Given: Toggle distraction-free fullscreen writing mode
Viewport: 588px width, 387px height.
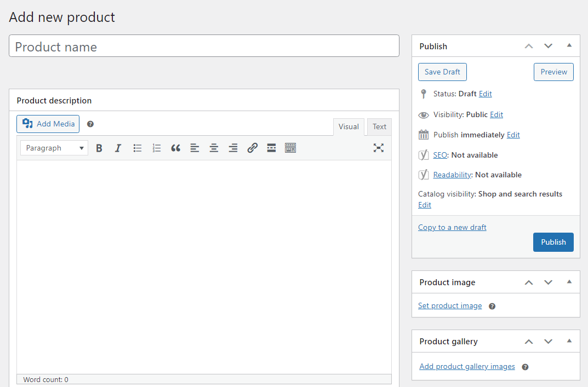Looking at the screenshot, I should 379,148.
